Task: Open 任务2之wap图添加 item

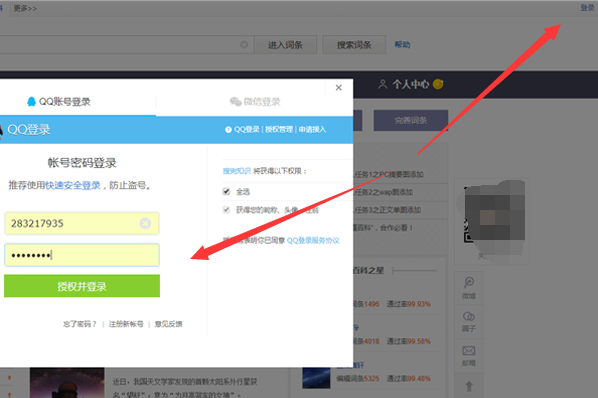Action: tap(383, 192)
